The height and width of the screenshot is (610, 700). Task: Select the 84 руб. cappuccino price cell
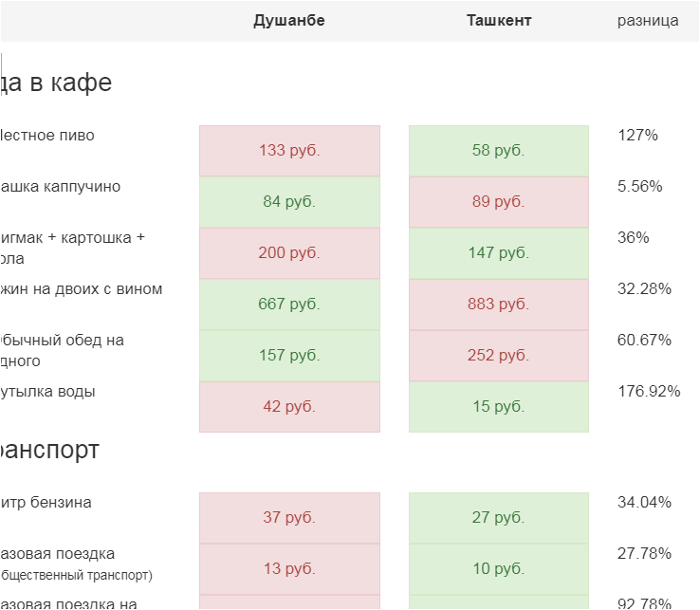click(x=289, y=202)
